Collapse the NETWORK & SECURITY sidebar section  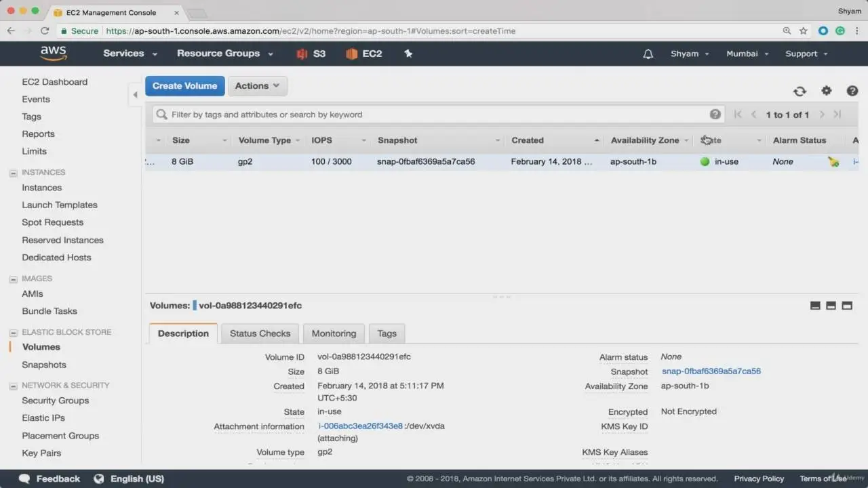[x=13, y=386]
